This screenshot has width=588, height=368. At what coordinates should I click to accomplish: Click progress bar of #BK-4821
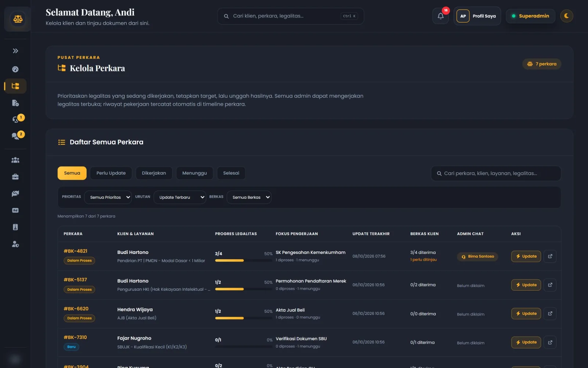pyautogui.click(x=244, y=261)
